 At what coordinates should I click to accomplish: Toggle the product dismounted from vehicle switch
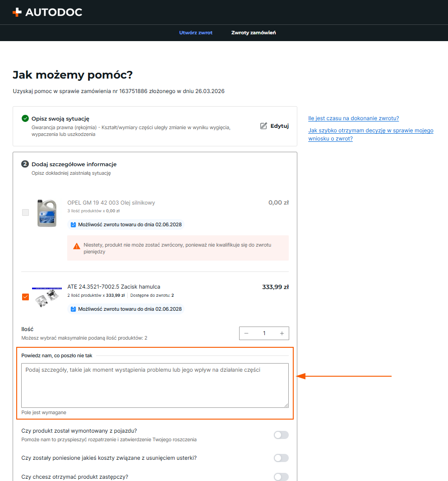[x=282, y=435]
